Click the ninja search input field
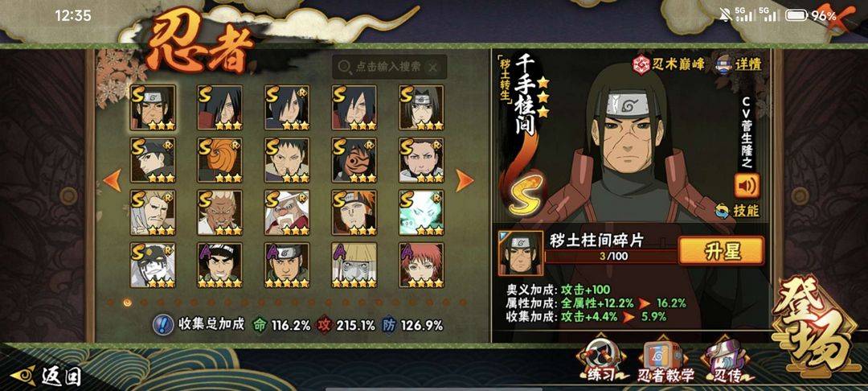868x391 pixels. (390, 67)
